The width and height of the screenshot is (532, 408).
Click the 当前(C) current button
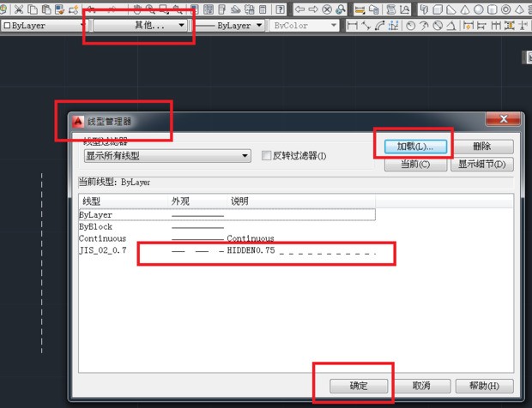pos(415,165)
